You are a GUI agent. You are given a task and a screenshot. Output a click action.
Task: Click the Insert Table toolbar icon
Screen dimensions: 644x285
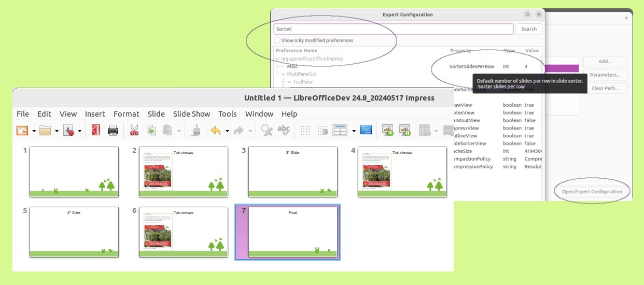point(424,131)
